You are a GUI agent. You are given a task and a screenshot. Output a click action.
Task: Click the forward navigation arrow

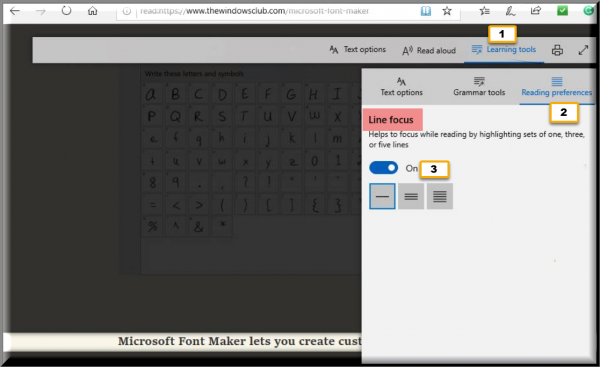pyautogui.click(x=41, y=11)
